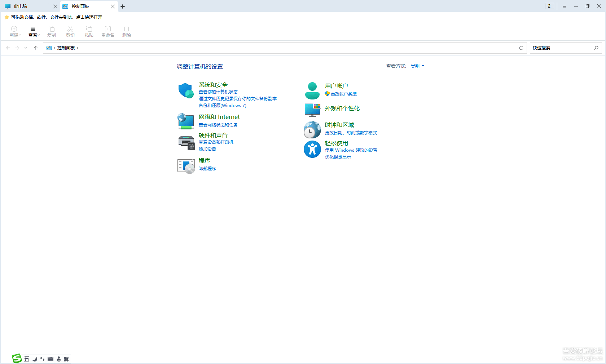606x364 pixels.
Task: Open 程序 category link
Action: [205, 161]
